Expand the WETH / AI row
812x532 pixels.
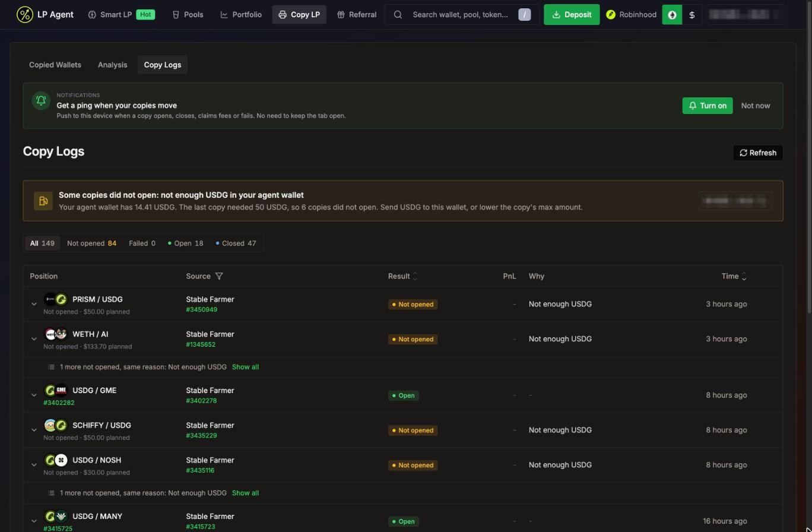point(34,339)
